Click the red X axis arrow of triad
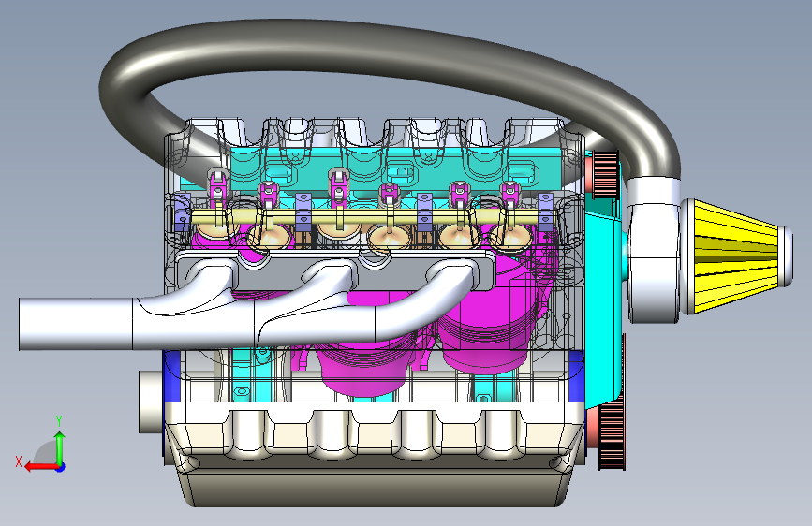 [x=41, y=466]
